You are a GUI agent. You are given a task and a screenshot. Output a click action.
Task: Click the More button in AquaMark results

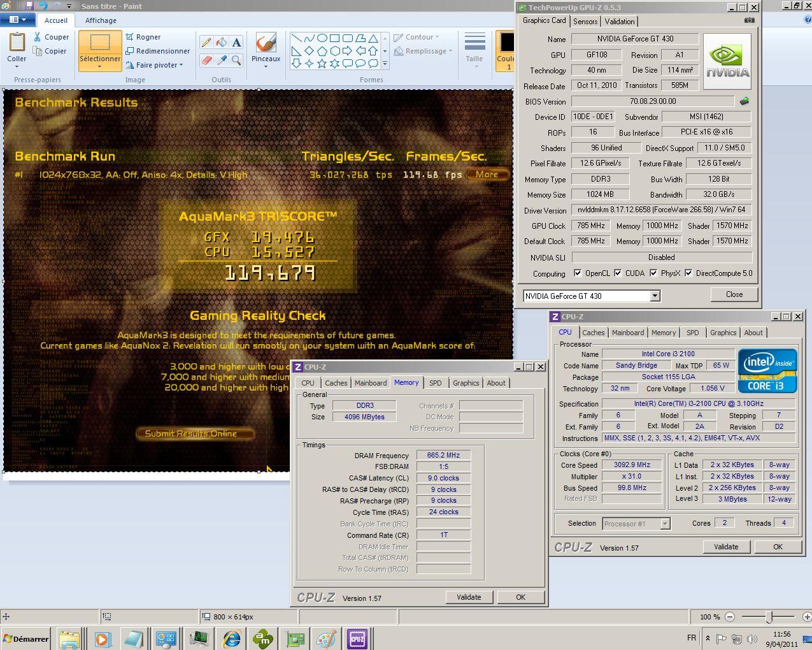487,174
